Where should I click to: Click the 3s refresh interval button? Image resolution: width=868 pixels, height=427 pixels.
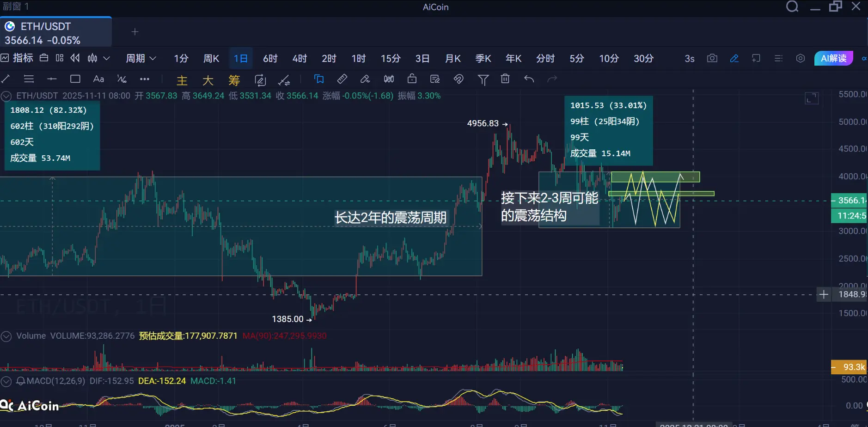tap(690, 58)
